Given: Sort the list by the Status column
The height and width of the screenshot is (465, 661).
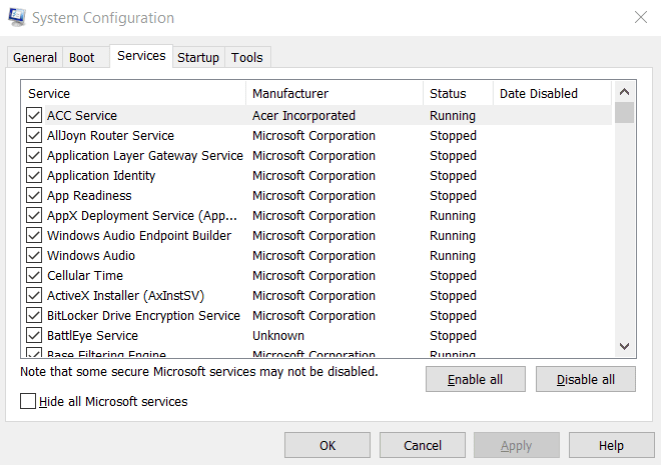Looking at the screenshot, I should 458,93.
